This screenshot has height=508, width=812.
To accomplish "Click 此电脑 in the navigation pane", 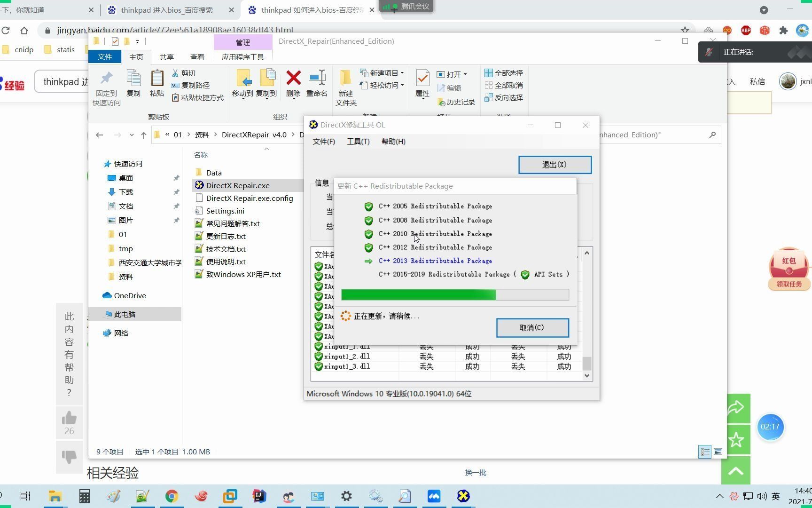I will coord(124,314).
